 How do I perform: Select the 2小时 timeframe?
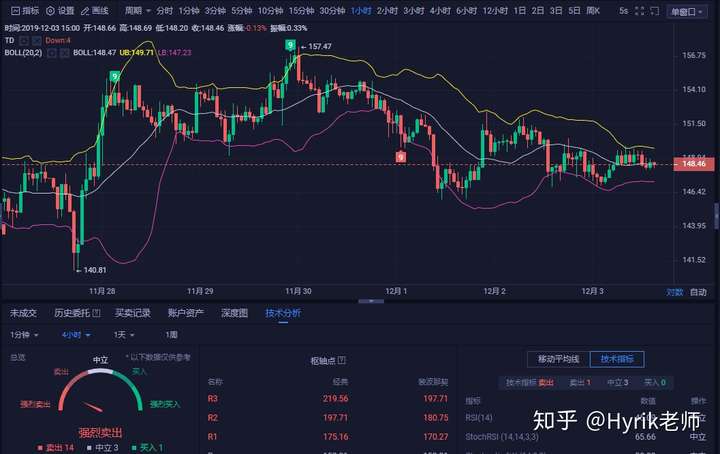coord(387,11)
